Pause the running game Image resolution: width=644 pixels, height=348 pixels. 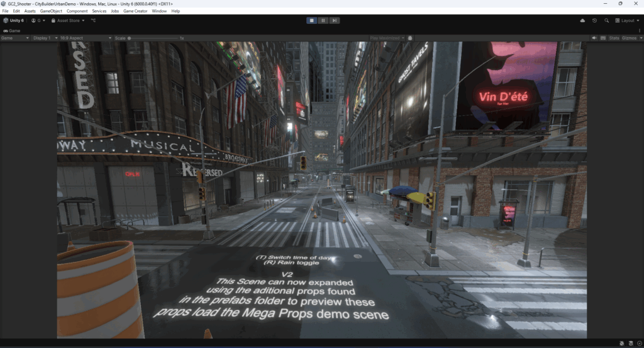point(323,20)
